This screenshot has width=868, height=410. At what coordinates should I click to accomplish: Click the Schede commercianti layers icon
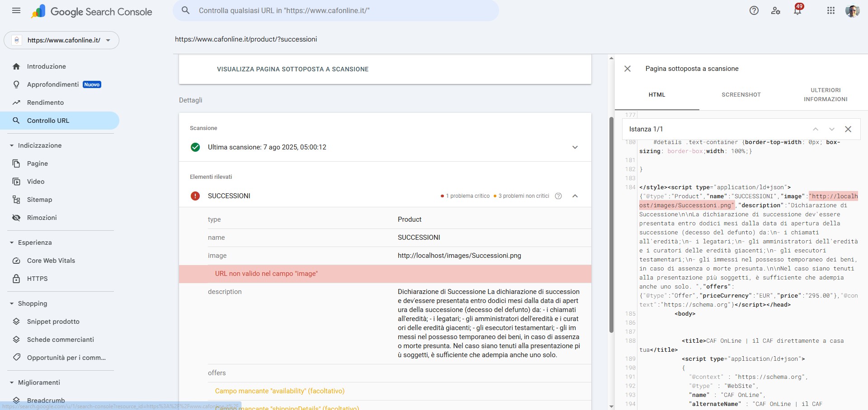(16, 340)
